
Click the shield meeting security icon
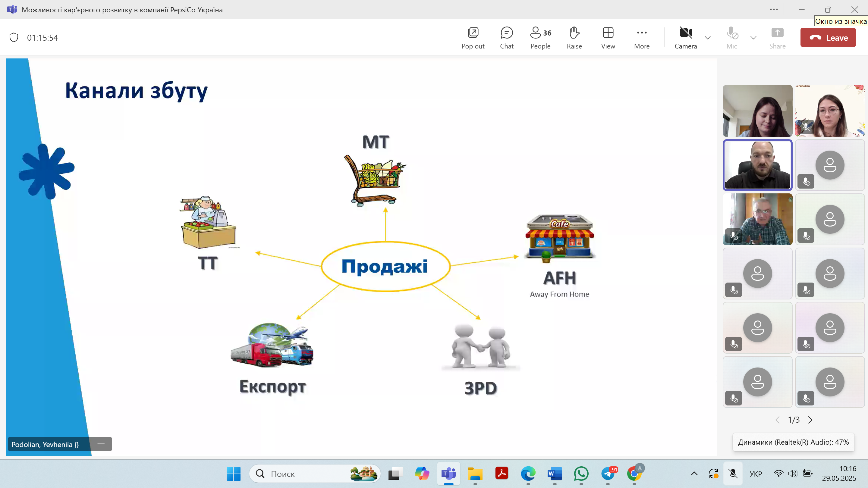coord(14,37)
